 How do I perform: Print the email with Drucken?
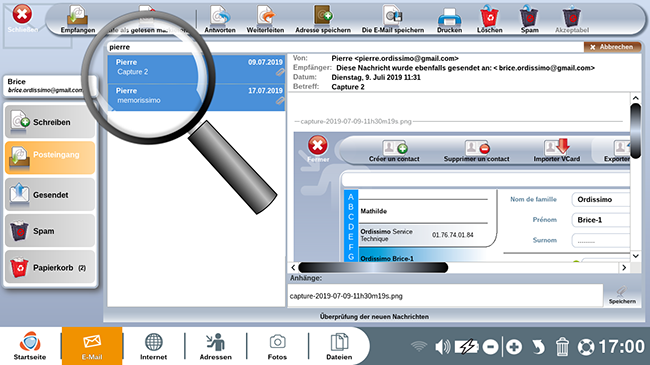(x=449, y=19)
